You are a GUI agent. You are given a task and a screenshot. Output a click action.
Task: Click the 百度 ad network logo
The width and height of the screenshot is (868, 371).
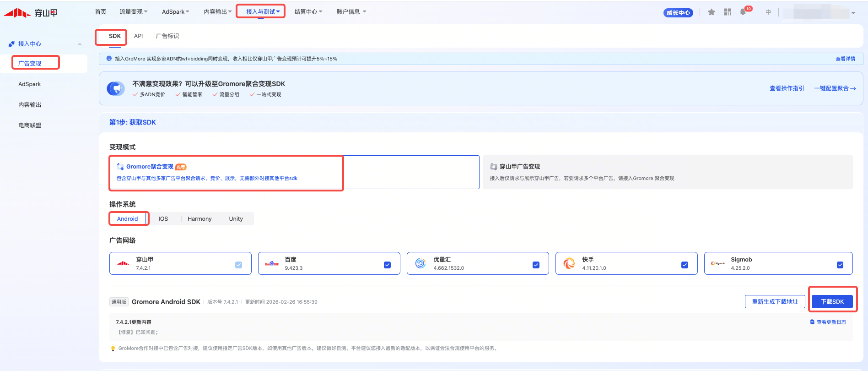(272, 263)
